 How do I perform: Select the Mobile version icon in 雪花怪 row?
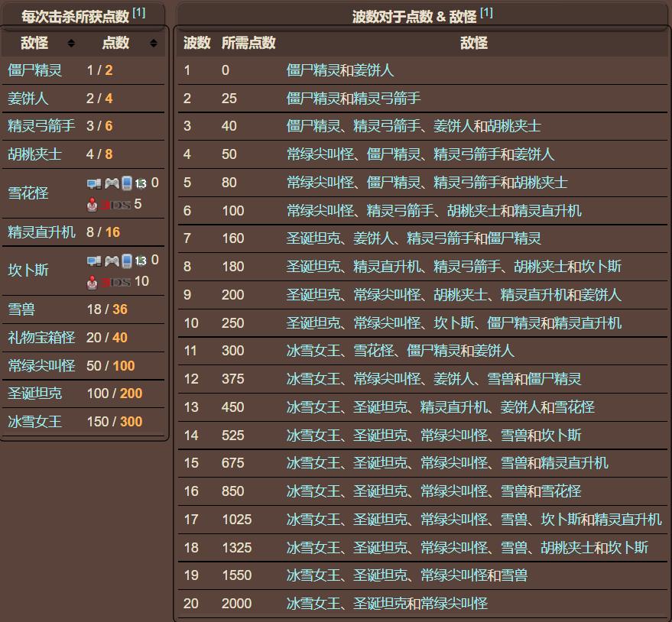click(x=126, y=183)
